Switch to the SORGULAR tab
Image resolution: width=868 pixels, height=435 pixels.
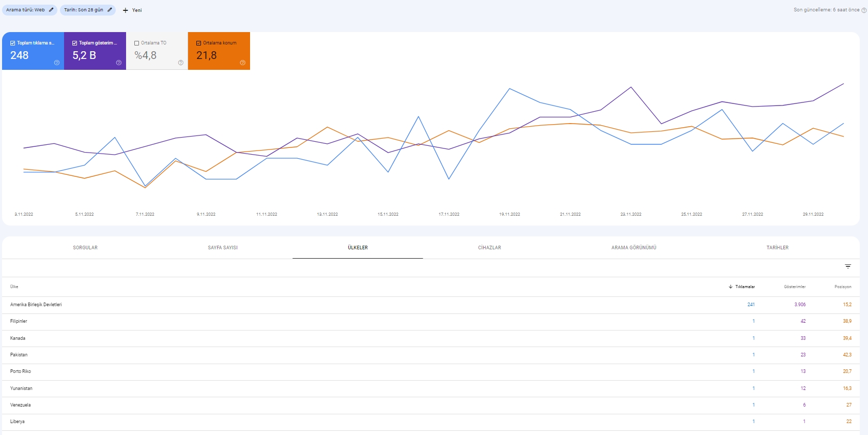point(85,248)
